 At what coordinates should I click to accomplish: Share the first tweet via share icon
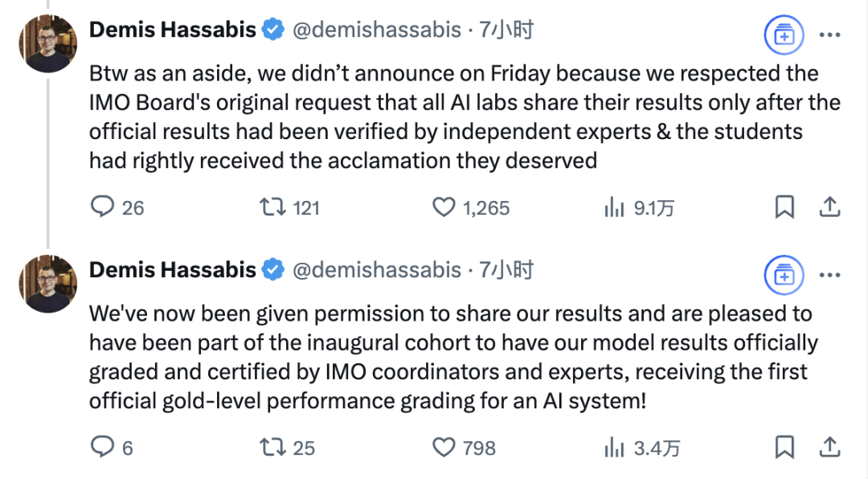[829, 207]
